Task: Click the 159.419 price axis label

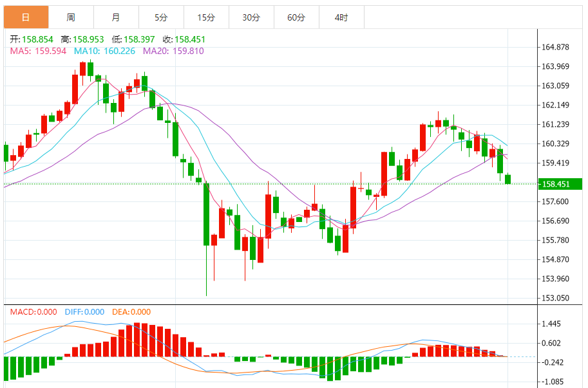Action: (x=555, y=163)
